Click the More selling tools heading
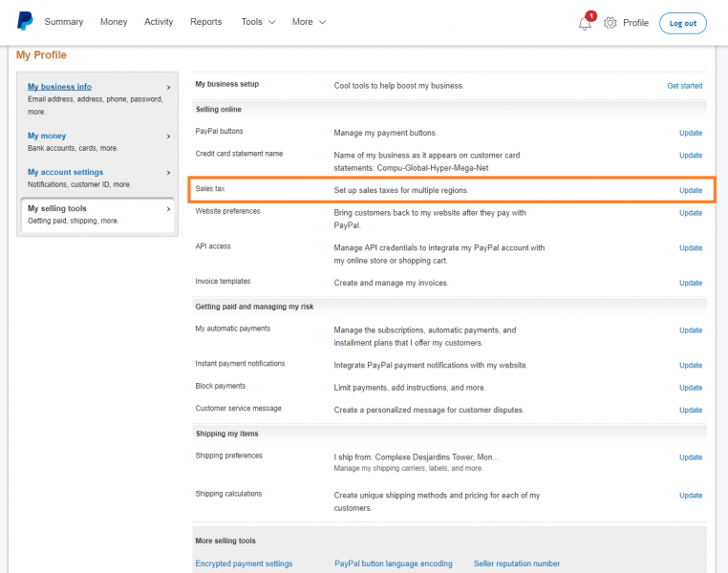The width and height of the screenshot is (728, 573). pyautogui.click(x=225, y=541)
